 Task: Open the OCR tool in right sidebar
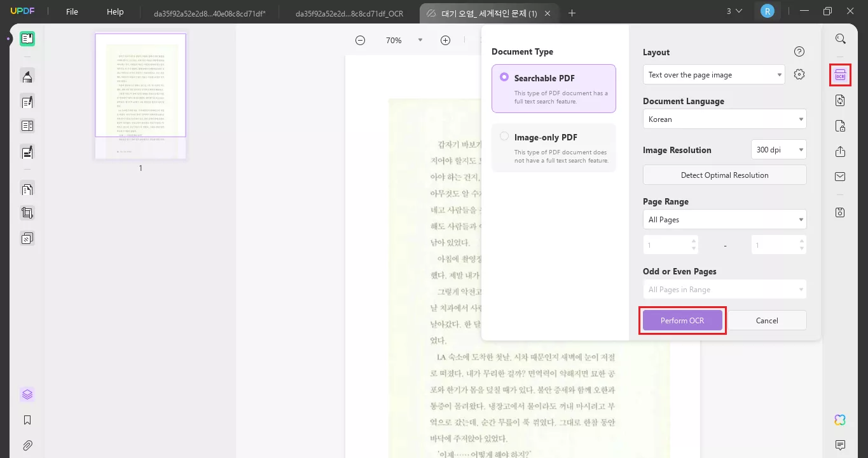840,75
